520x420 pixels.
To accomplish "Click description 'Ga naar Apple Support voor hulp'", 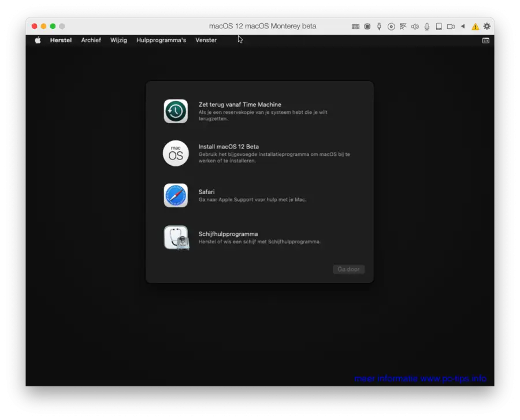I will pyautogui.click(x=252, y=199).
